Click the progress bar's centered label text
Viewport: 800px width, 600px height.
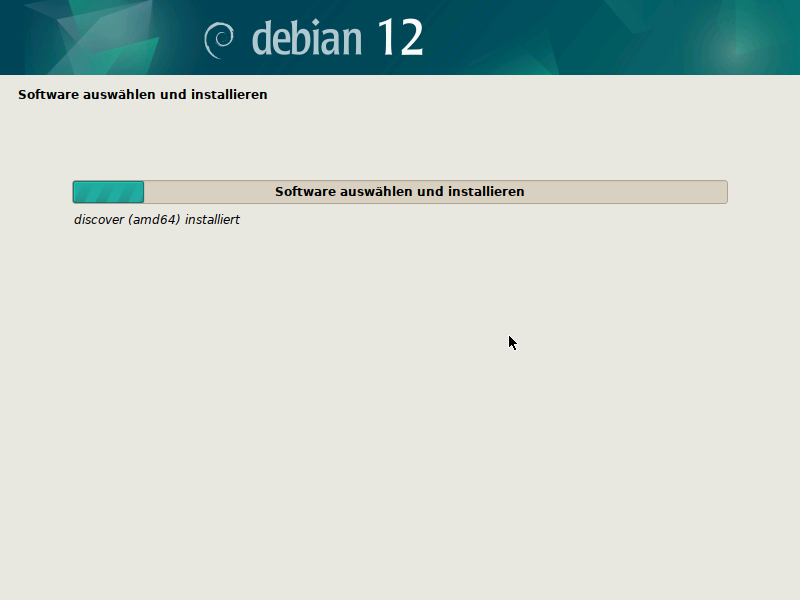[399, 192]
